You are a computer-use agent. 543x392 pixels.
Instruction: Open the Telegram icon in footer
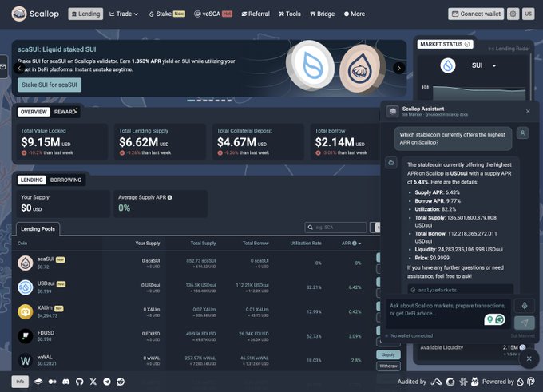[107, 382]
